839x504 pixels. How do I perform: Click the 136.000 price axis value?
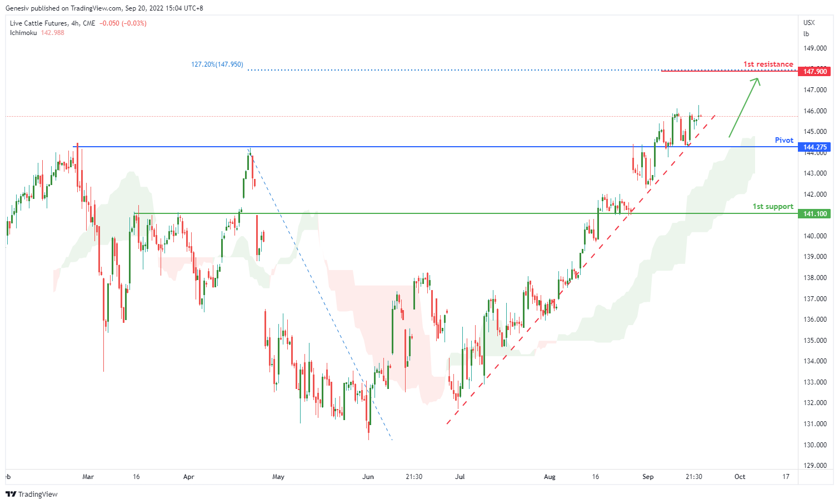coord(815,320)
